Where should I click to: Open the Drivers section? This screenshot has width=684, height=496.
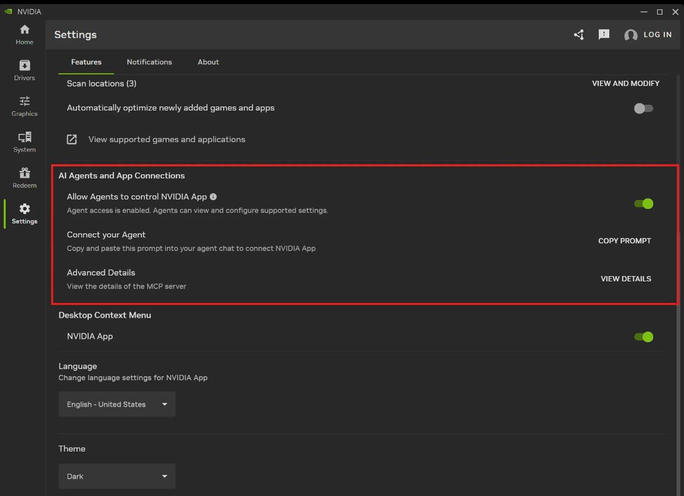24,70
